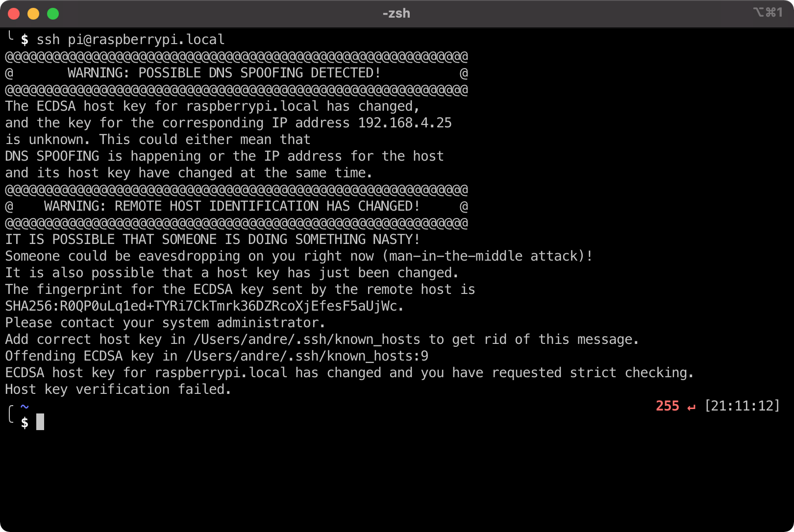794x532 pixels.
Task: Click the [21:11:12] timestamp
Action: 742,406
